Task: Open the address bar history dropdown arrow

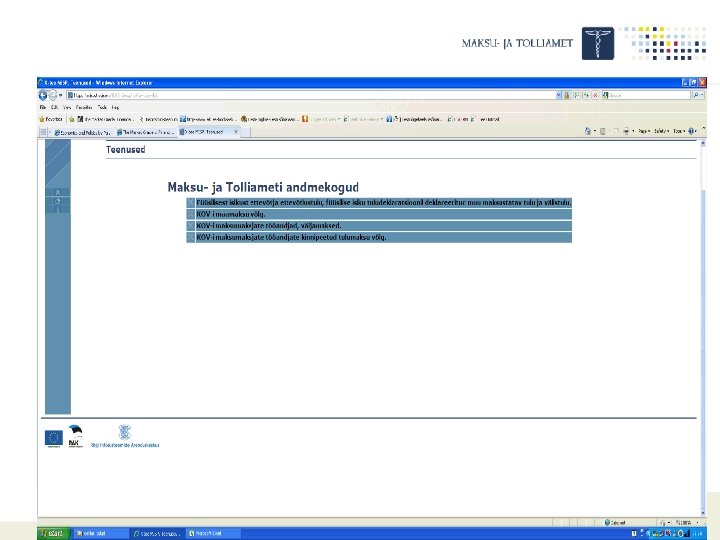Action: coord(558,95)
